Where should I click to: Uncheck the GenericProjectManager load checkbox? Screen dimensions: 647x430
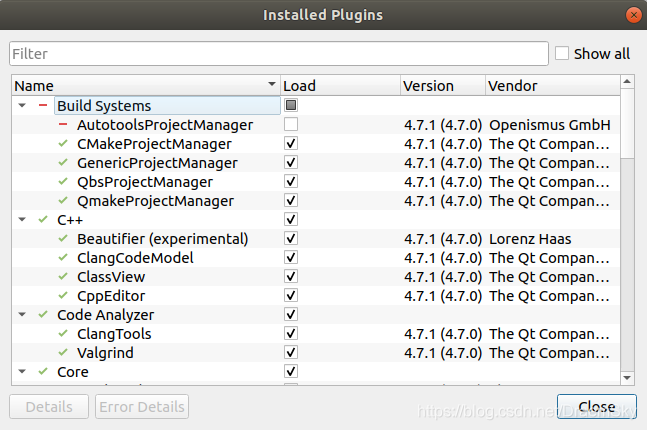(291, 162)
